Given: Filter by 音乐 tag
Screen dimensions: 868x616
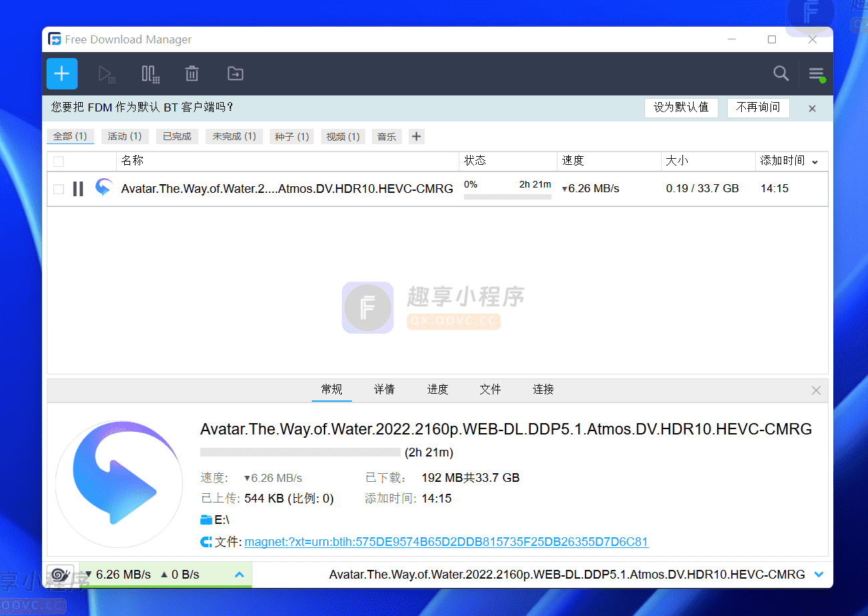Looking at the screenshot, I should [x=387, y=136].
